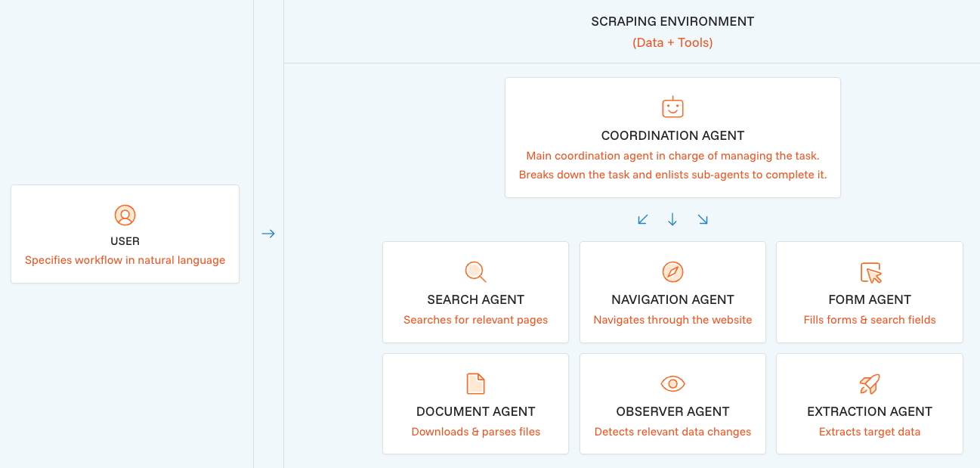Click the straight down arrow
This screenshot has width=980, height=468.
pos(672,220)
